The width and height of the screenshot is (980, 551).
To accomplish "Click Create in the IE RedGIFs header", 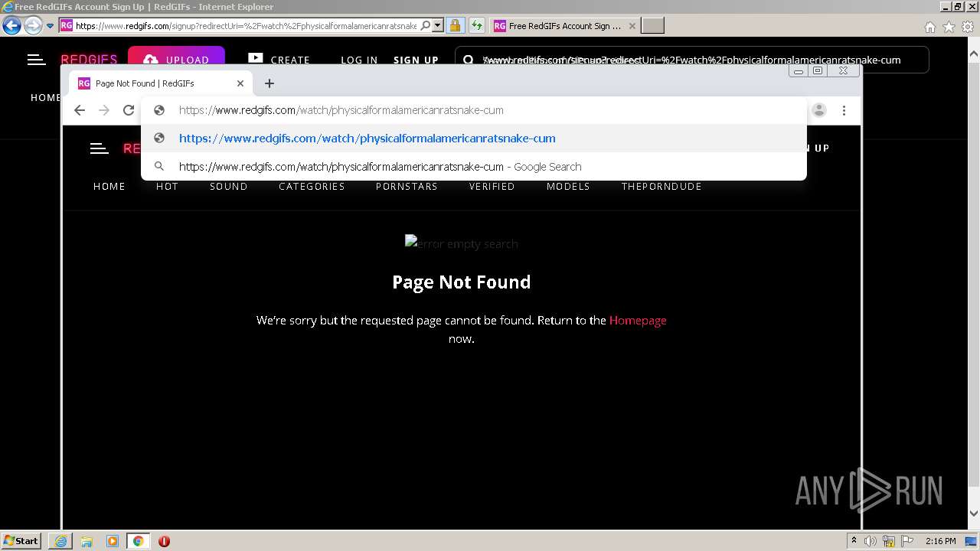I will [x=279, y=60].
